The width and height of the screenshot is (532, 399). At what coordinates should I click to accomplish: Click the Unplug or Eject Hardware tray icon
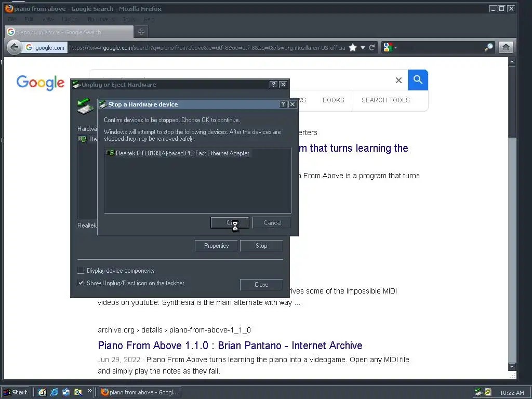(478, 392)
